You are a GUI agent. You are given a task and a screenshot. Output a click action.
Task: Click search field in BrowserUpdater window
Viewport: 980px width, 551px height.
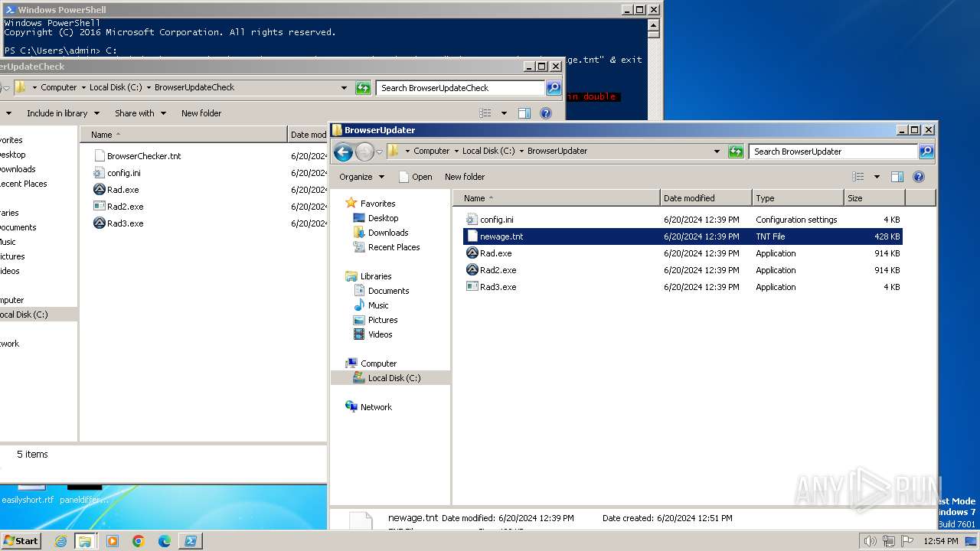tap(833, 152)
